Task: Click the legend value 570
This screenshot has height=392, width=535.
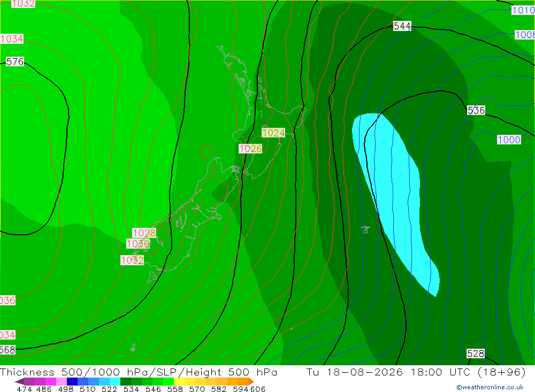Action: click(197, 389)
